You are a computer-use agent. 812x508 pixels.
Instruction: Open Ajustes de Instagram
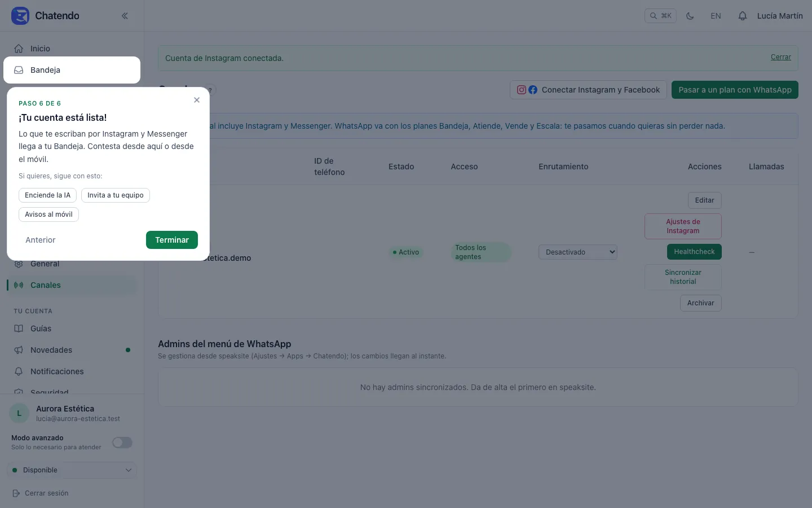[x=683, y=226]
